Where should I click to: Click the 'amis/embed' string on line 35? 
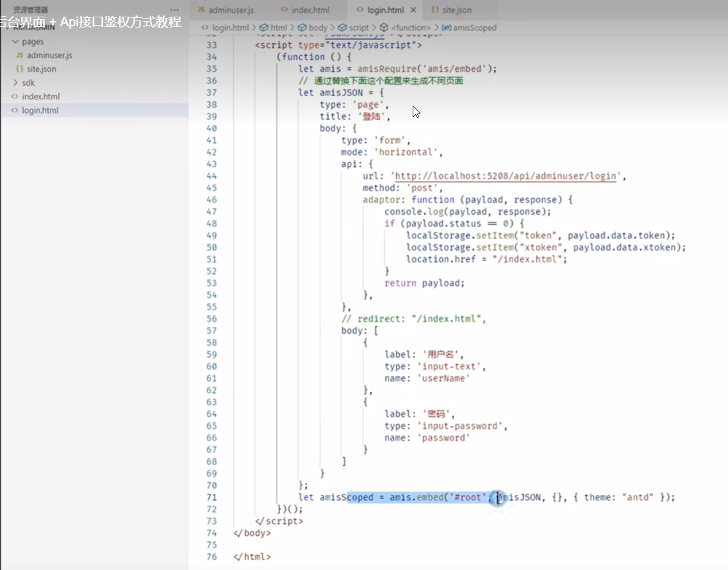(454, 69)
